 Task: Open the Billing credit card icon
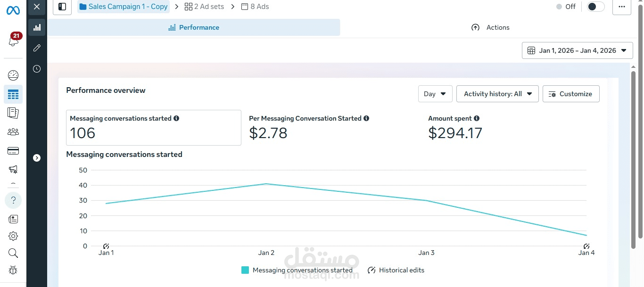point(13,151)
